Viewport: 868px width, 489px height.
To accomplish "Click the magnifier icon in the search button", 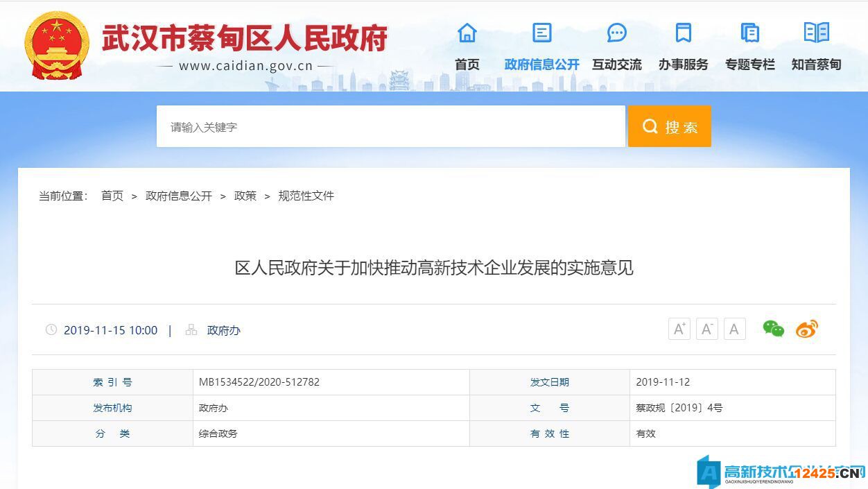I will [x=650, y=126].
